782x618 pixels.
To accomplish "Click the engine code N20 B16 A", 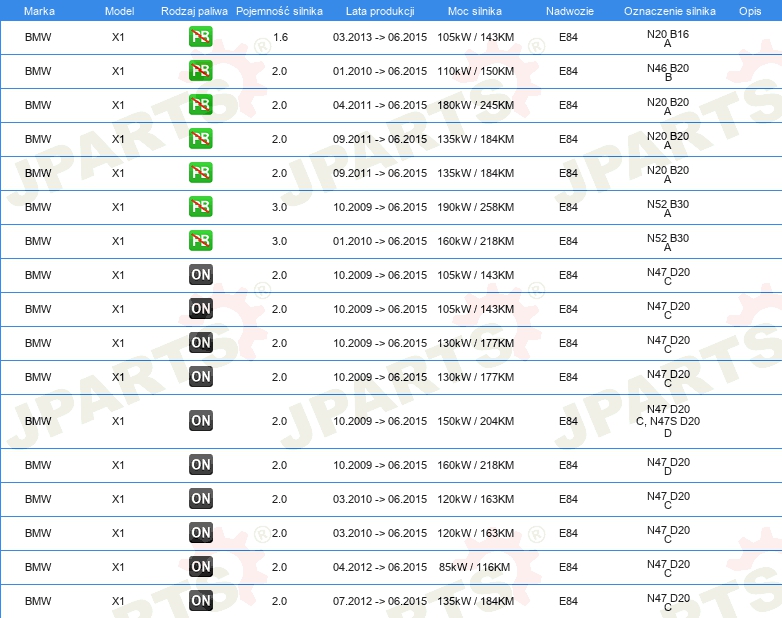I will 668,38.
